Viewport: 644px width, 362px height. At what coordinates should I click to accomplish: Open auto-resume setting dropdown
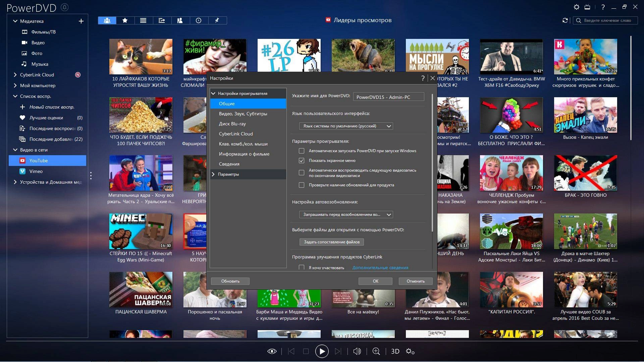(346, 215)
